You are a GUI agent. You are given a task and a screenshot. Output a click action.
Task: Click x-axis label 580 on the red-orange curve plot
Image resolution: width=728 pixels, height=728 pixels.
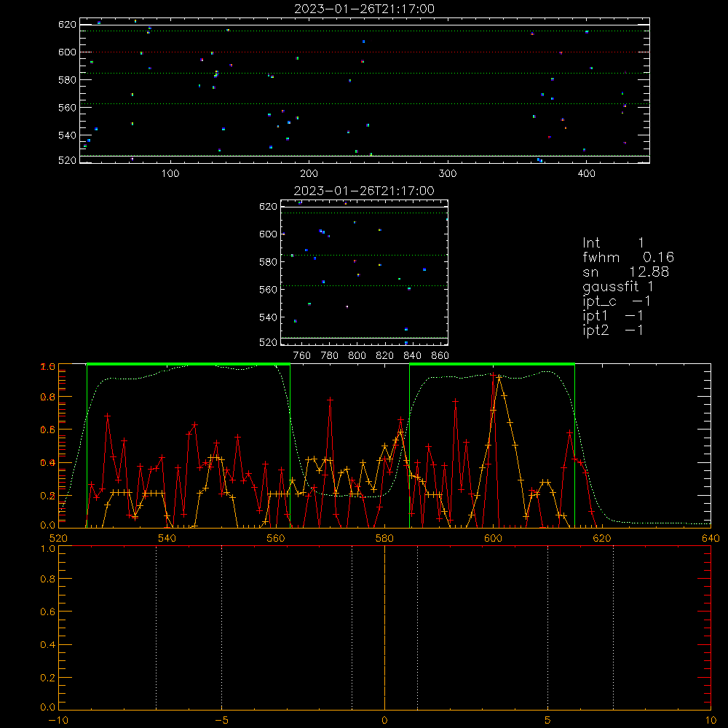click(384, 538)
